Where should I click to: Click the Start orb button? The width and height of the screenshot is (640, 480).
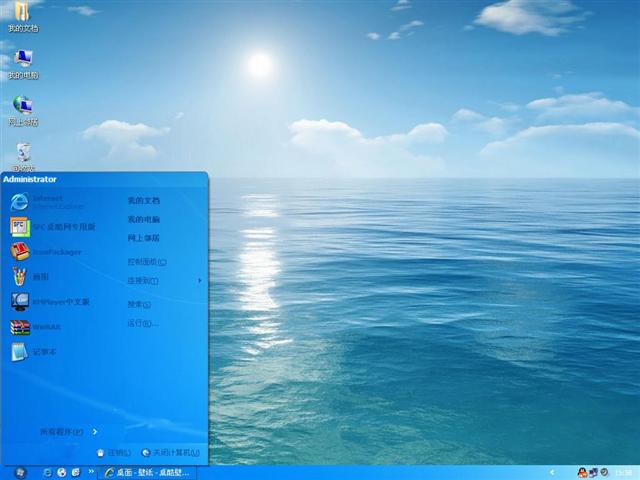coord(20,473)
